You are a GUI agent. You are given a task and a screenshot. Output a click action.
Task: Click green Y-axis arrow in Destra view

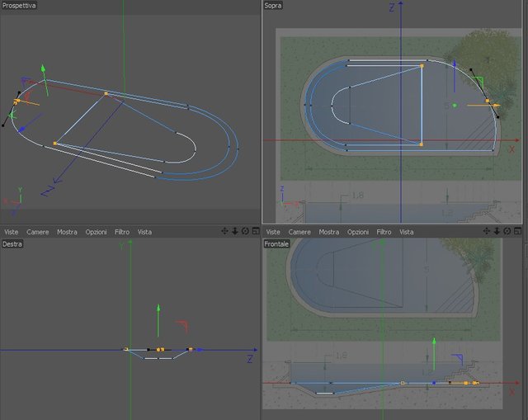[158, 308]
